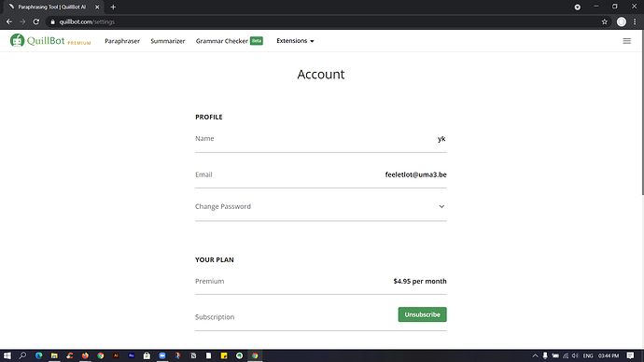Viewport: 644px width, 362px height.
Task: Click the Chrome media control circle icon
Action: click(577, 7)
